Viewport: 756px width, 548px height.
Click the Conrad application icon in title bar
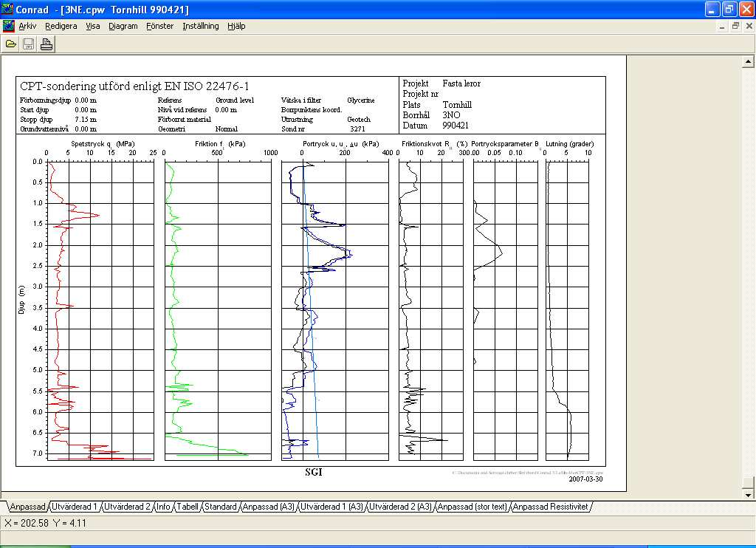pos(7,9)
